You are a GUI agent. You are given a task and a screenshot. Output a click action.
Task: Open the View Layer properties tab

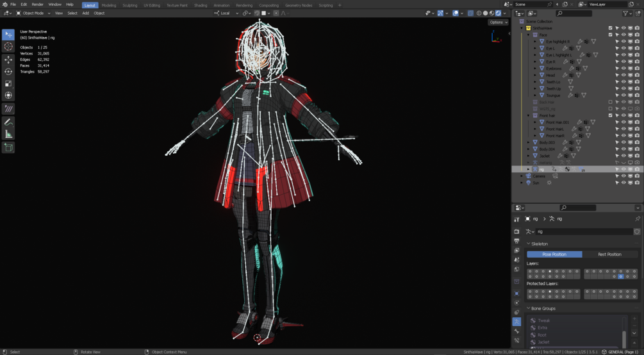(517, 250)
